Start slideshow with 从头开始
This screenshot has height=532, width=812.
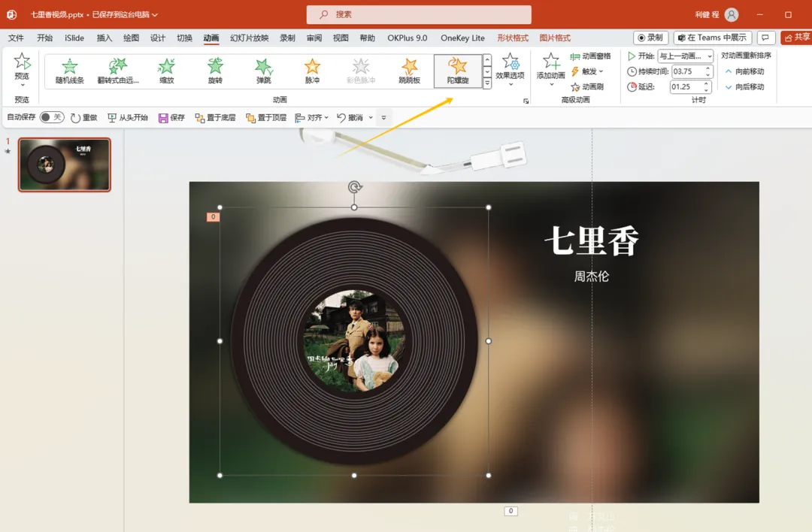pyautogui.click(x=128, y=118)
